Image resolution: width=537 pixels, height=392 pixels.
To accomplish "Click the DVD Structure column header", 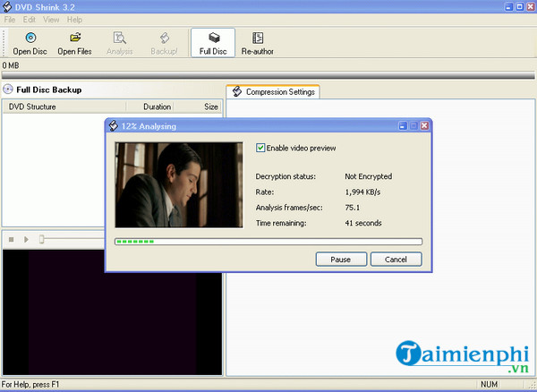I will tap(64, 107).
